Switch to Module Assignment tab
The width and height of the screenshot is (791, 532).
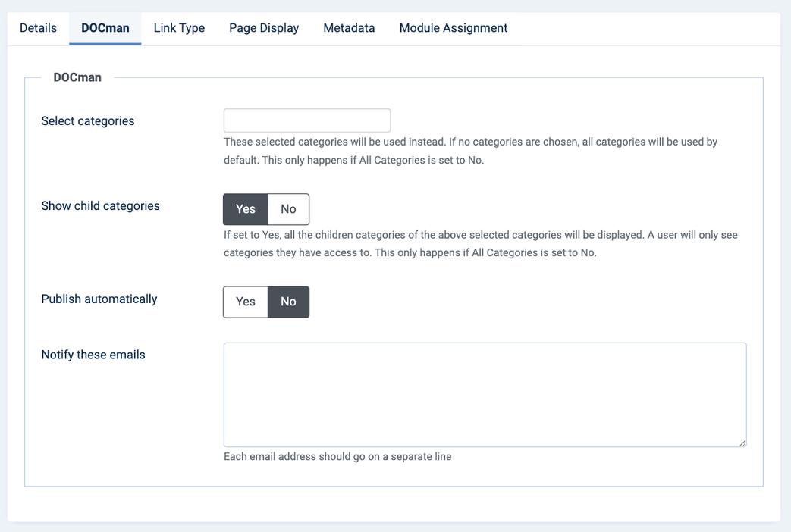pyautogui.click(x=454, y=28)
